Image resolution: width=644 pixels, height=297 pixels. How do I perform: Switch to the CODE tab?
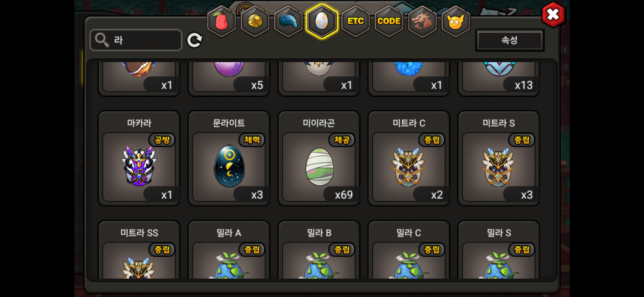[389, 21]
